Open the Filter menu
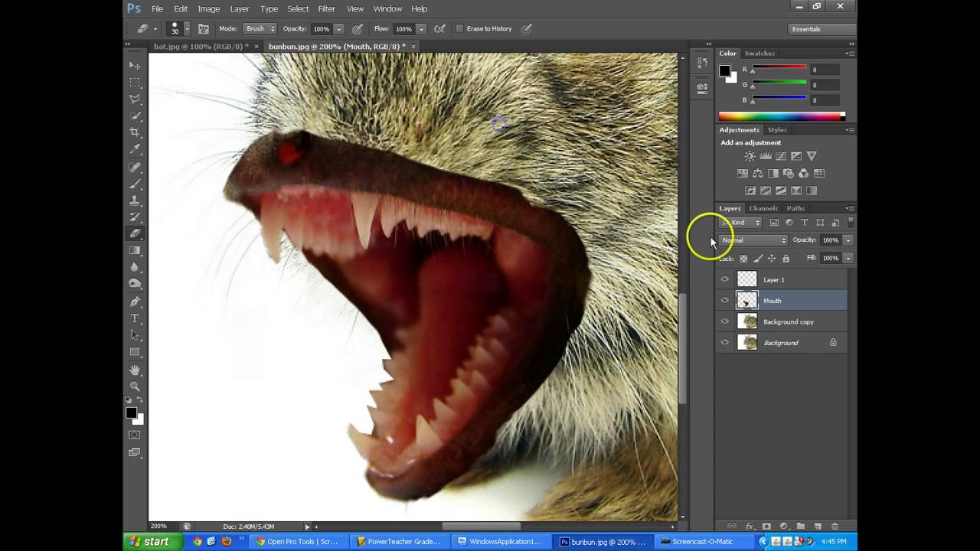This screenshot has width=980, height=551. click(x=326, y=8)
